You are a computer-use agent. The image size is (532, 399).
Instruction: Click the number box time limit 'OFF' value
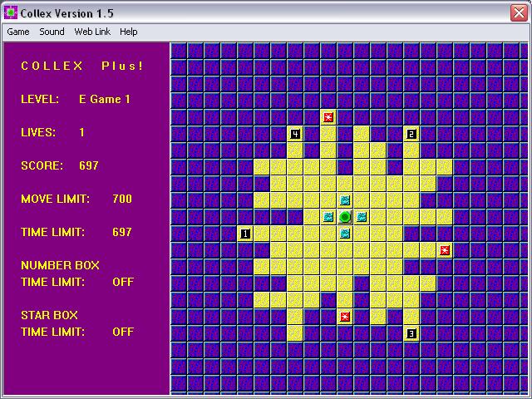pyautogui.click(x=123, y=282)
